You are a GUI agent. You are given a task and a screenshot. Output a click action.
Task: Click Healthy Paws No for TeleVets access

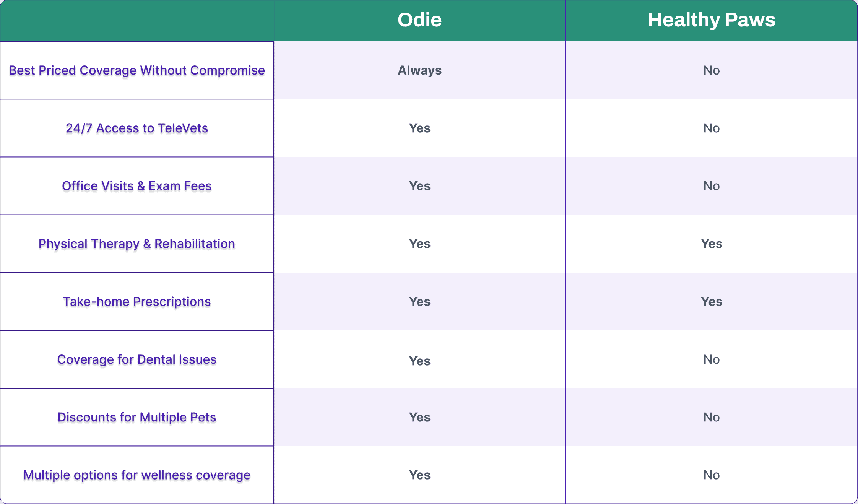tap(711, 128)
